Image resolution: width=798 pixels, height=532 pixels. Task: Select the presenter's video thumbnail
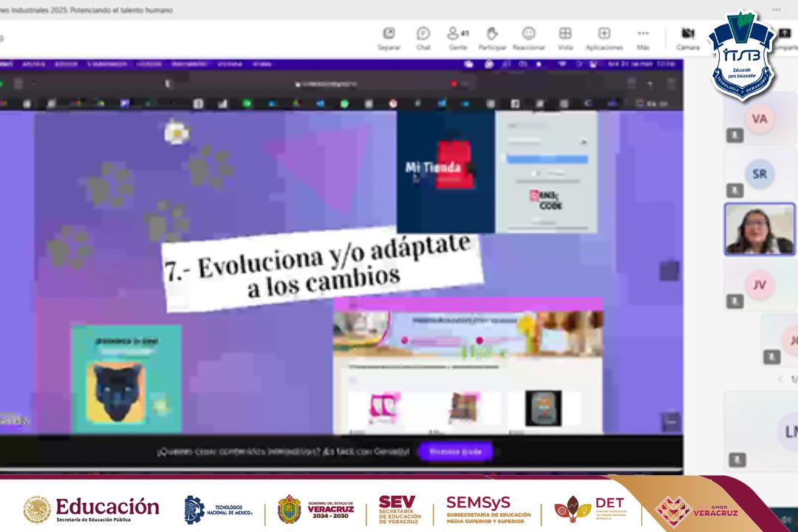click(759, 230)
